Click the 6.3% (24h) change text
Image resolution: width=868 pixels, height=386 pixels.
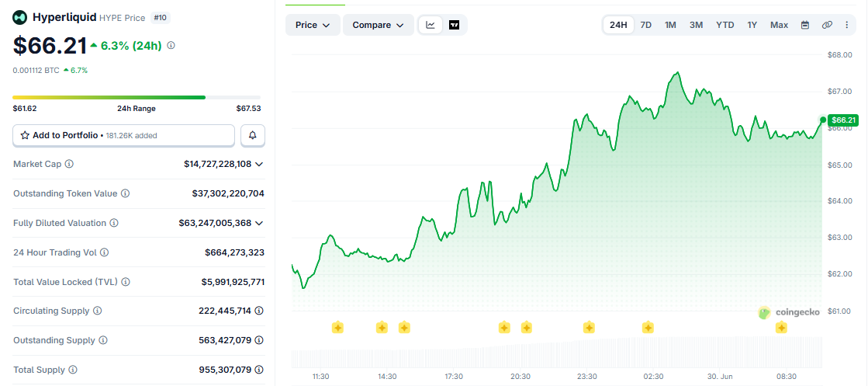point(131,46)
